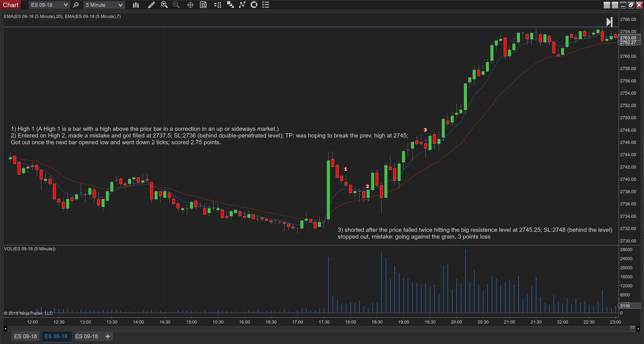Open the Drawing Tools pencil menu

click(151, 5)
